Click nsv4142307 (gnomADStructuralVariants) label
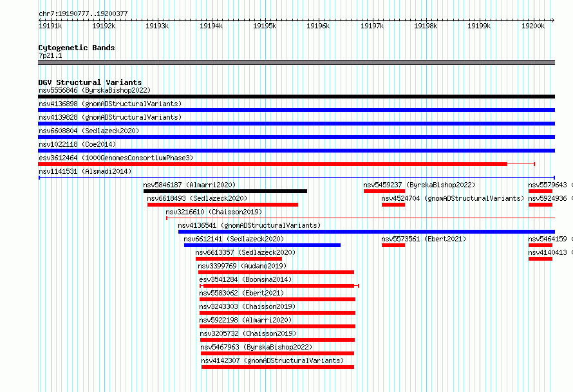This screenshot has width=573, height=392. (272, 360)
